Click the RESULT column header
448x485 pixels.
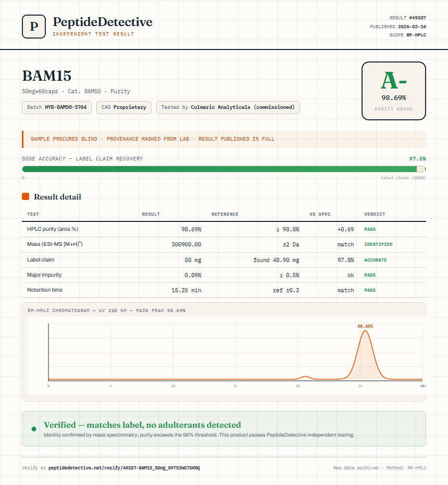[x=151, y=214]
